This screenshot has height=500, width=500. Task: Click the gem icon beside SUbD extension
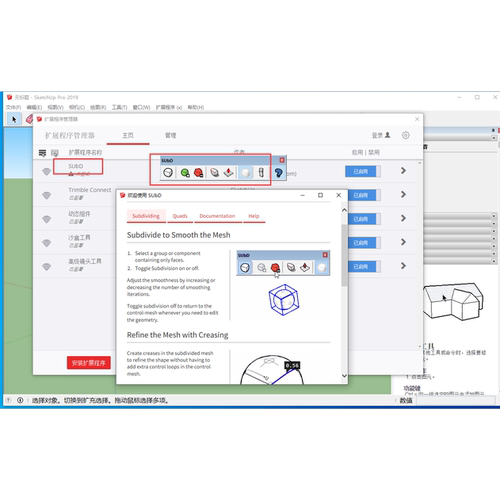(46, 171)
